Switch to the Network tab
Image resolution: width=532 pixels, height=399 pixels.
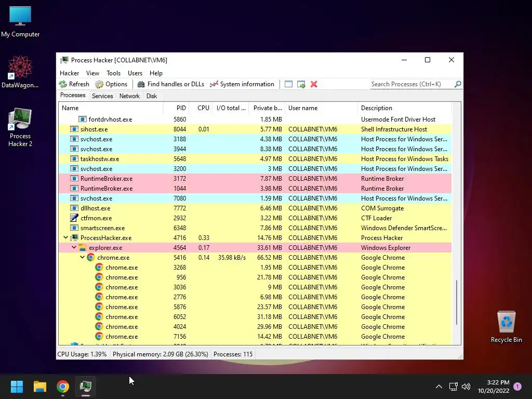[129, 96]
